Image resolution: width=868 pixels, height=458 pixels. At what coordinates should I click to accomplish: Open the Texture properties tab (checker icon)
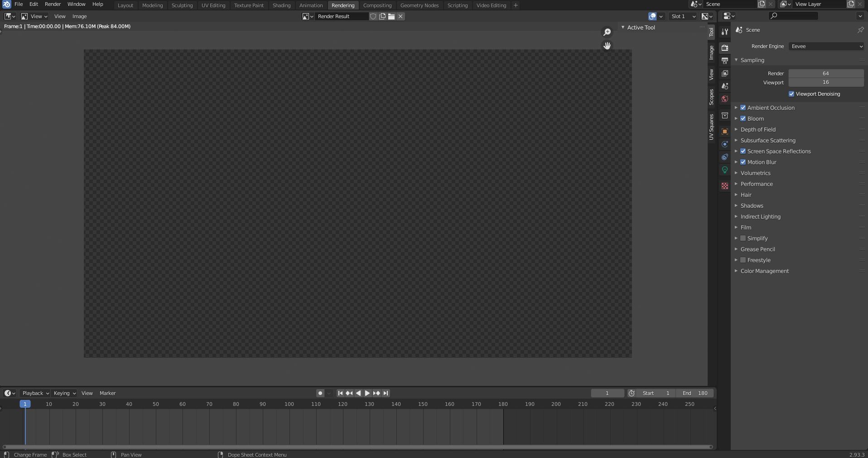coord(725,186)
